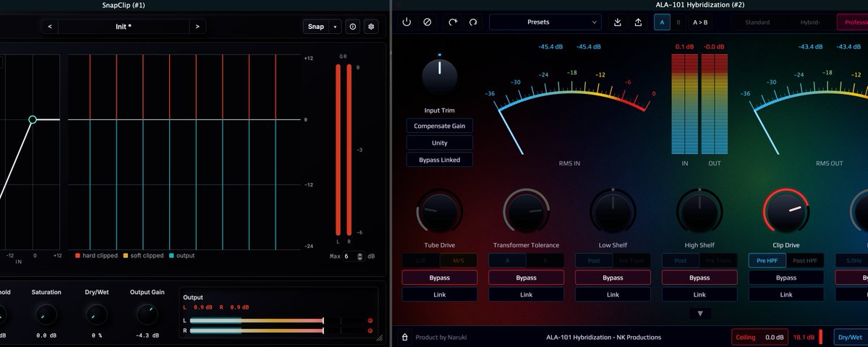Enable Pre HPF under Clip Drive
The width and height of the screenshot is (868, 347).
[767, 260]
